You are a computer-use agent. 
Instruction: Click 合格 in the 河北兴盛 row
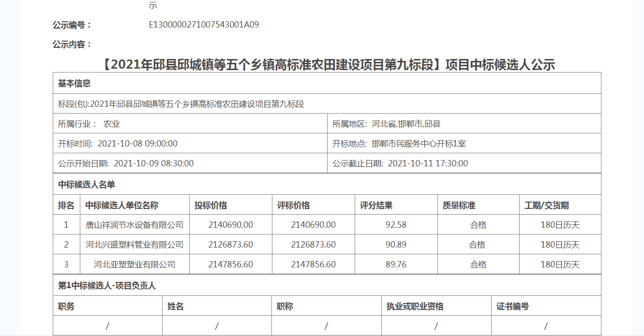click(477, 245)
